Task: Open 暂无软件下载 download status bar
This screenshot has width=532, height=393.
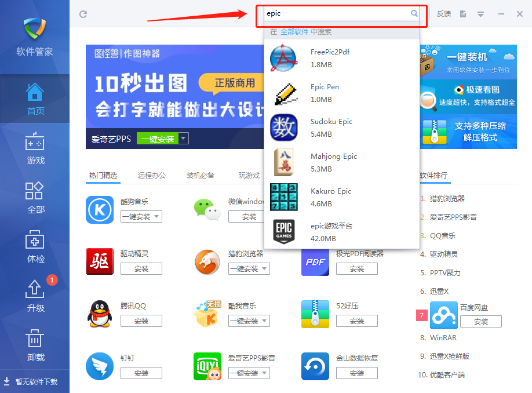Action: pos(35,381)
